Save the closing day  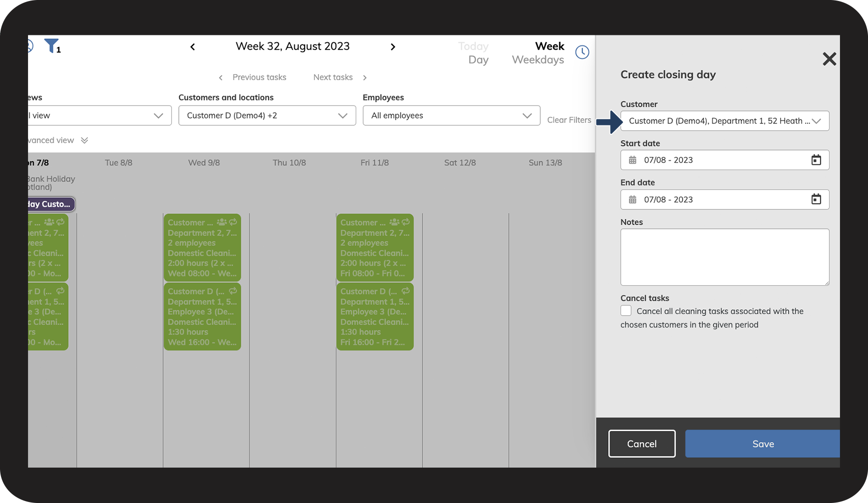[762, 444]
